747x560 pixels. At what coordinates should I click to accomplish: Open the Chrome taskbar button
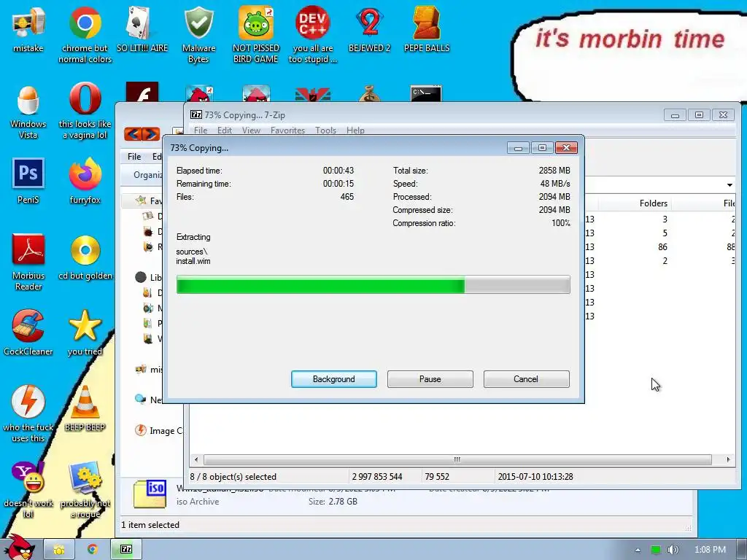coord(93,550)
